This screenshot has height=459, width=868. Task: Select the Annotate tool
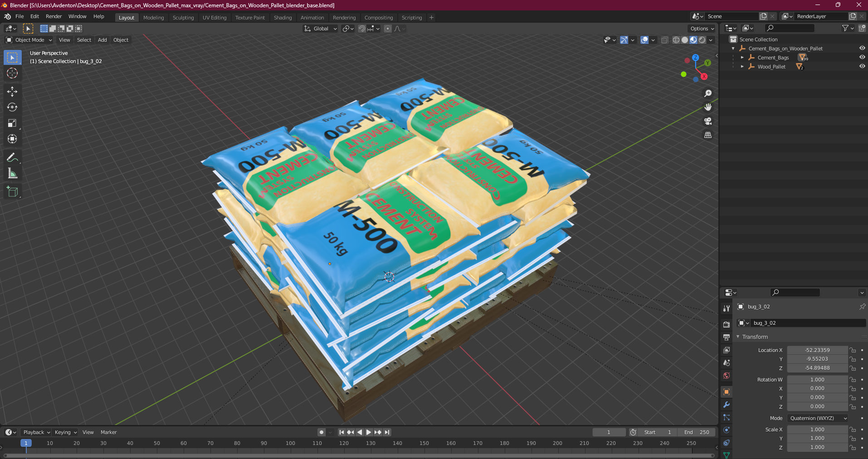(12, 157)
